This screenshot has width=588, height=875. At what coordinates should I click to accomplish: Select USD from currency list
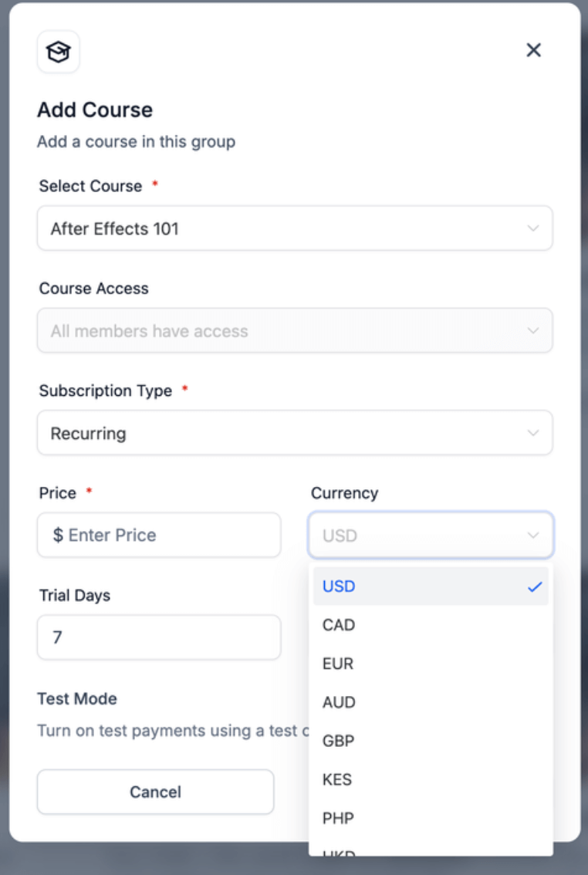pyautogui.click(x=431, y=586)
